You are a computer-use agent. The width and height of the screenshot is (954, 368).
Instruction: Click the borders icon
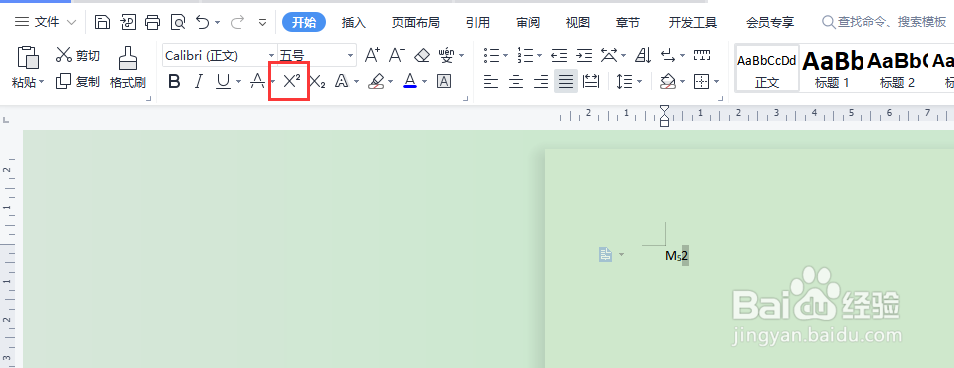702,81
